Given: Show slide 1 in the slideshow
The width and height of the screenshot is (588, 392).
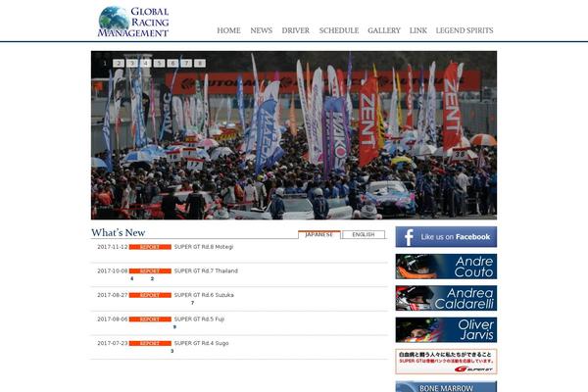Looking at the screenshot, I should pyautogui.click(x=105, y=64).
